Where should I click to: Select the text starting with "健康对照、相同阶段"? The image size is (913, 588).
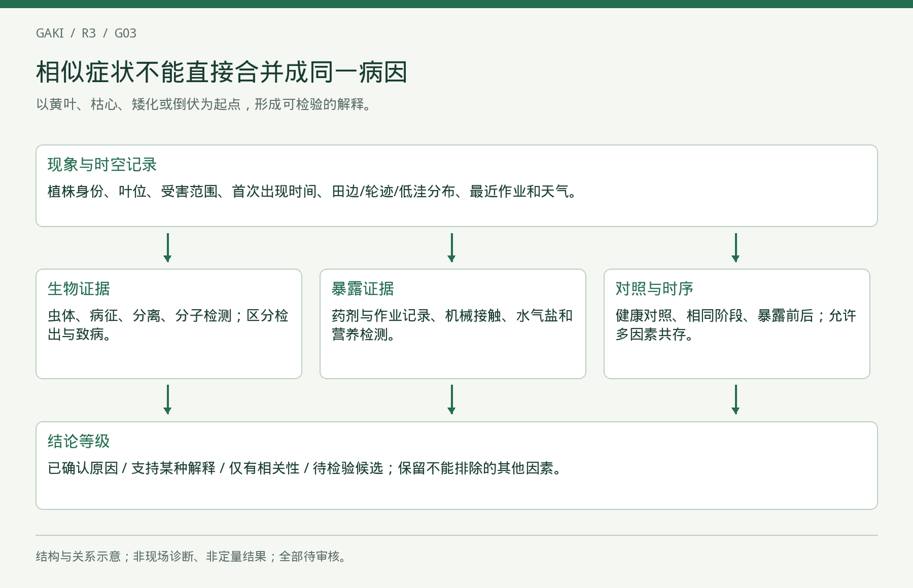point(736,325)
